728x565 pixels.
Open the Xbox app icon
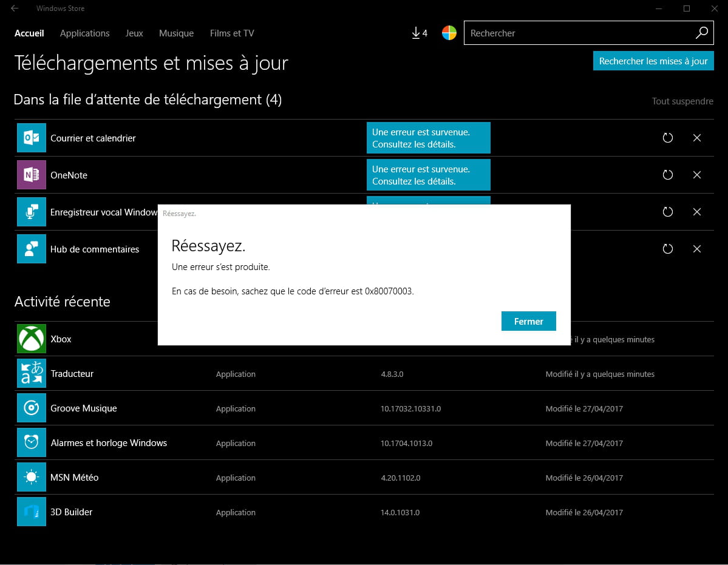coord(32,339)
